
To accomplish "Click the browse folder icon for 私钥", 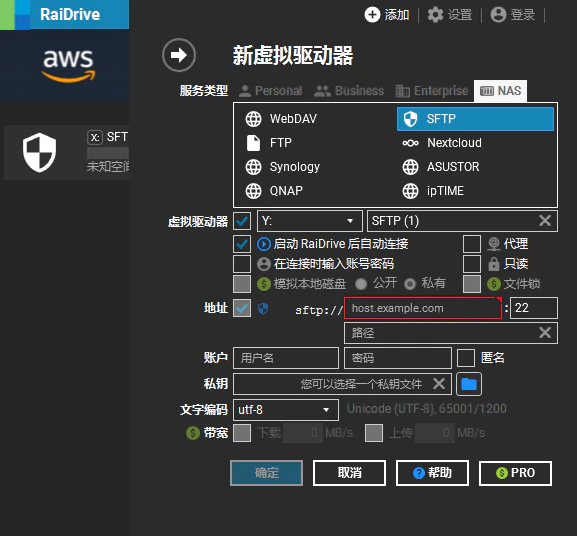I will click(469, 384).
